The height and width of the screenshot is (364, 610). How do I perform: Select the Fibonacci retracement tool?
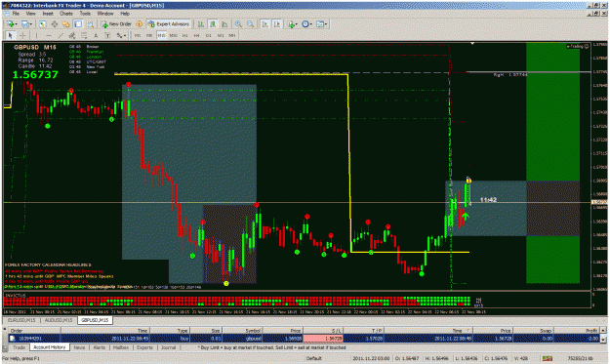click(x=84, y=35)
